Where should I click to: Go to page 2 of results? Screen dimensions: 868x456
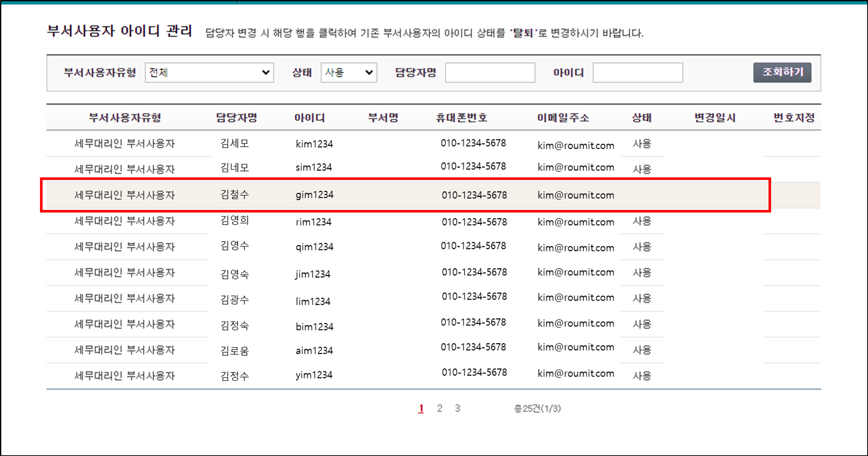(439, 408)
